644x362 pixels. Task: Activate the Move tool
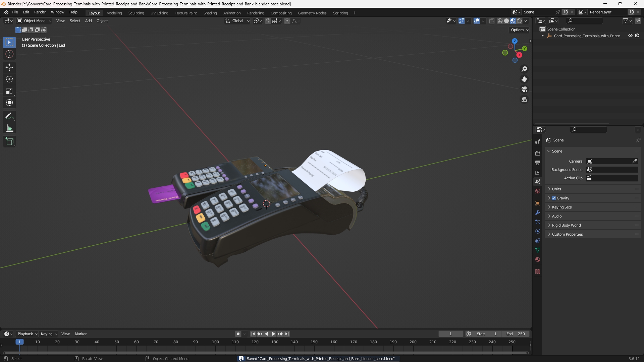pos(9,67)
